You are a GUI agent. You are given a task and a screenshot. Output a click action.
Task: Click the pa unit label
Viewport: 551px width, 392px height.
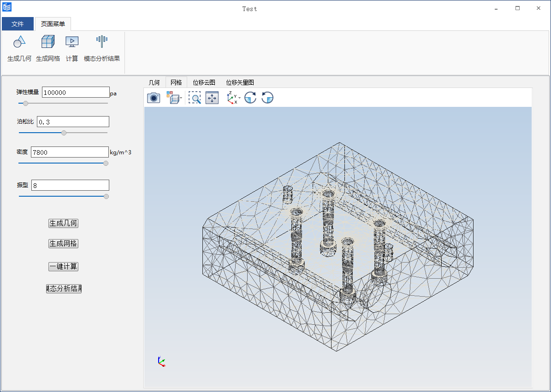(x=113, y=94)
